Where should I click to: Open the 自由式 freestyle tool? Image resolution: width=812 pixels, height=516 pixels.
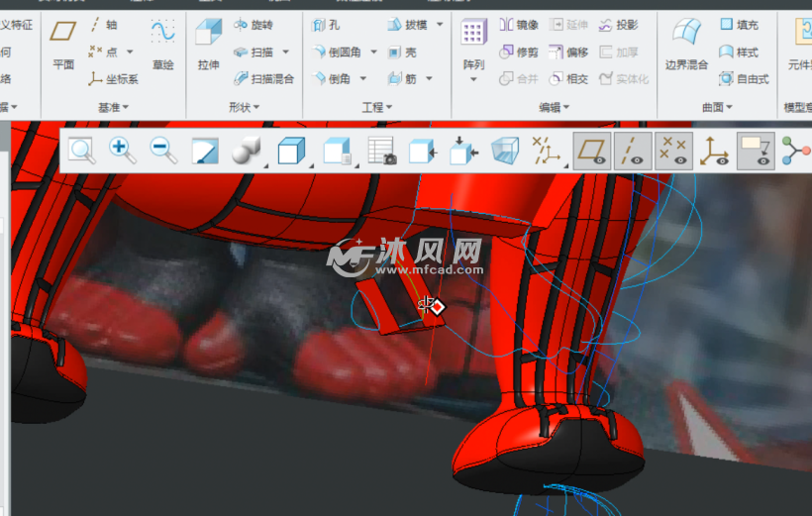pyautogui.click(x=744, y=79)
